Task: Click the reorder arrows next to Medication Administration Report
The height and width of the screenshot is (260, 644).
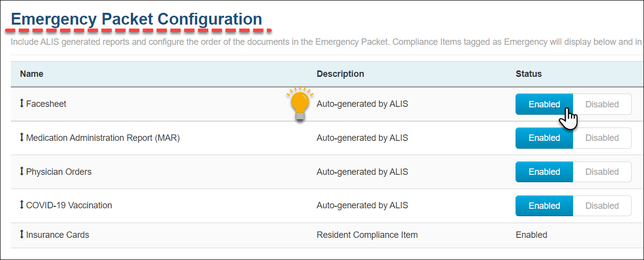Action: 22,138
